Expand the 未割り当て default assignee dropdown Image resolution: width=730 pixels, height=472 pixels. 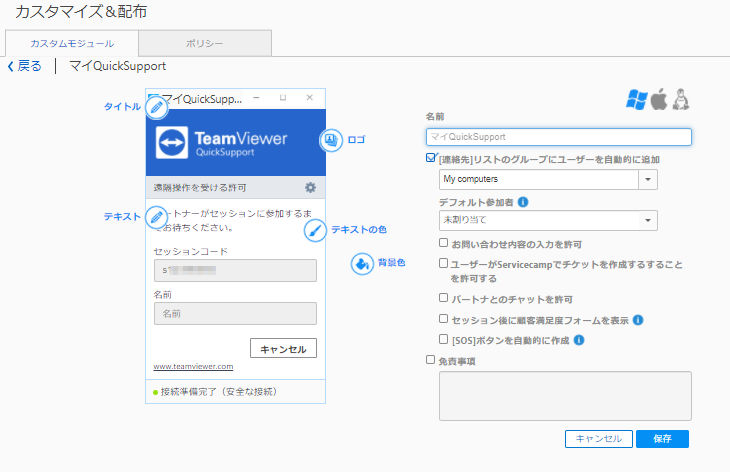(548, 220)
